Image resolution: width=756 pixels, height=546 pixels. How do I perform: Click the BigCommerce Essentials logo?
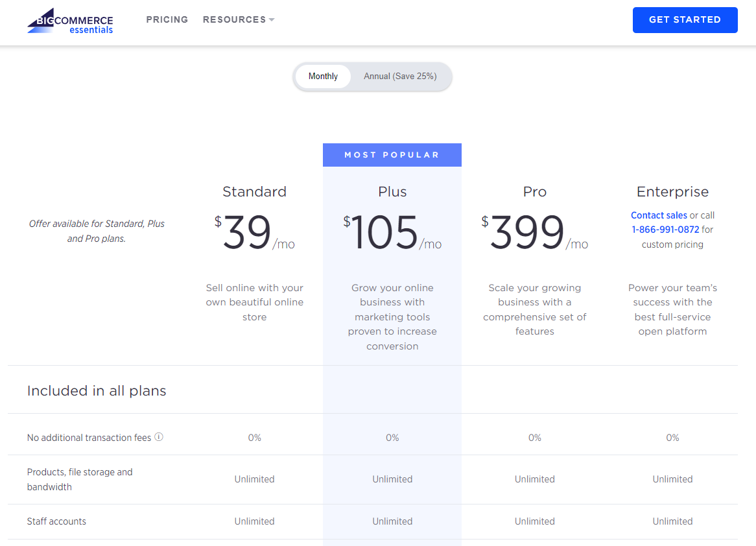(x=70, y=21)
